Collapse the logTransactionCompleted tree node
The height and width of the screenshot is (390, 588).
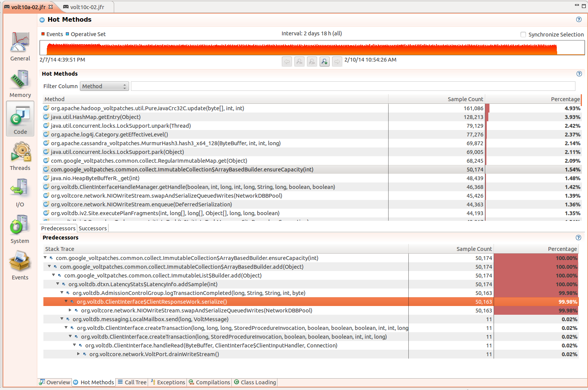(62, 293)
